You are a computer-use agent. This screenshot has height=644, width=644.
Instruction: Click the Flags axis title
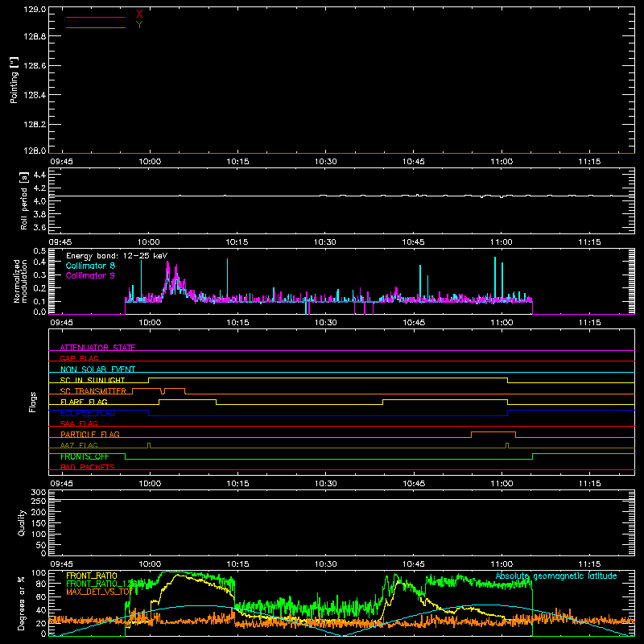[x=33, y=402]
